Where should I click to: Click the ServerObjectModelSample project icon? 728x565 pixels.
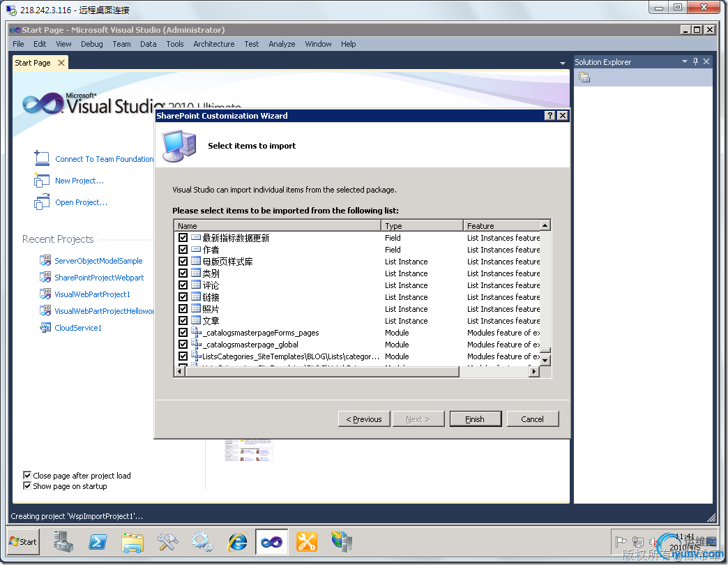45,260
